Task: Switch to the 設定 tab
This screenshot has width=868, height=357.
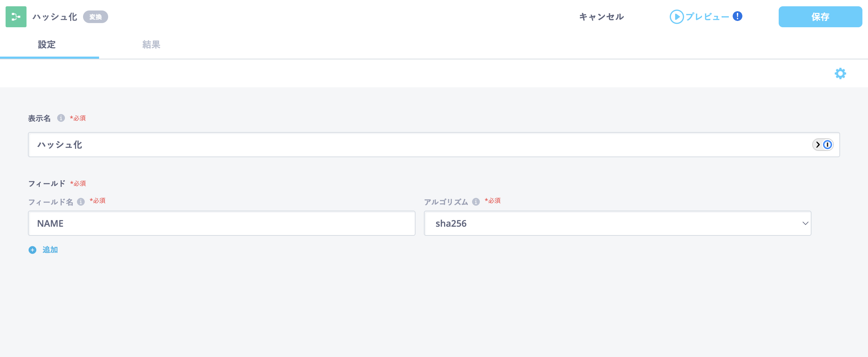Action: coord(47,45)
